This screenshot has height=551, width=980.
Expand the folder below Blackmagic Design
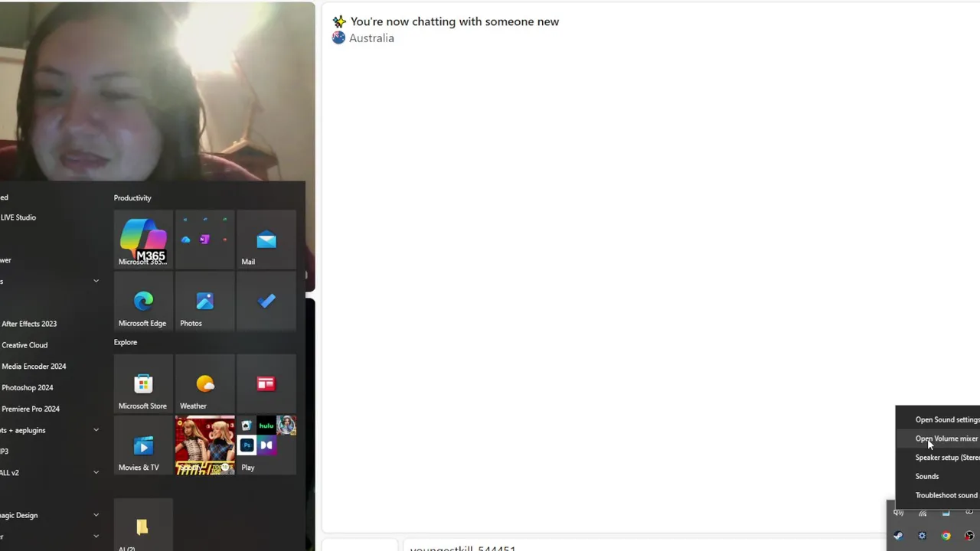[x=96, y=536]
